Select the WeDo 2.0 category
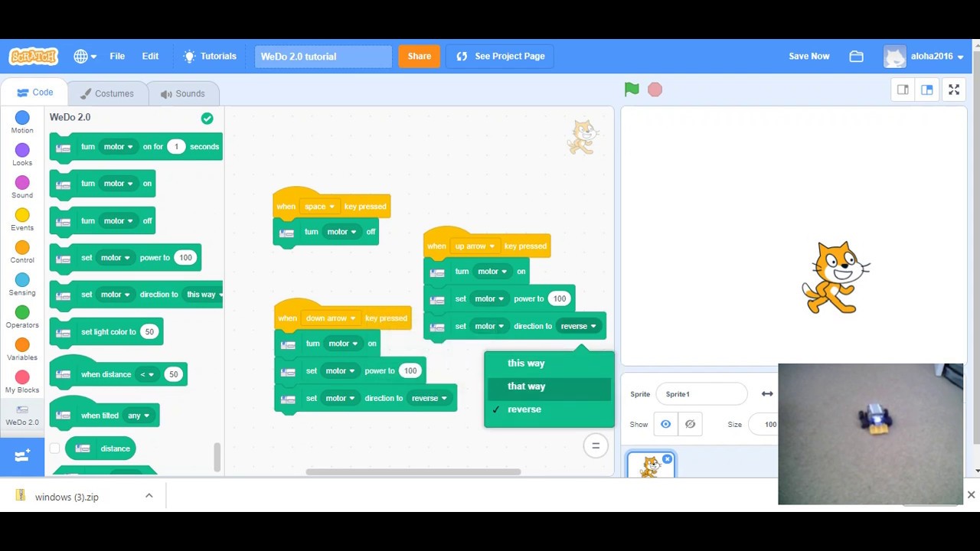 [22, 415]
